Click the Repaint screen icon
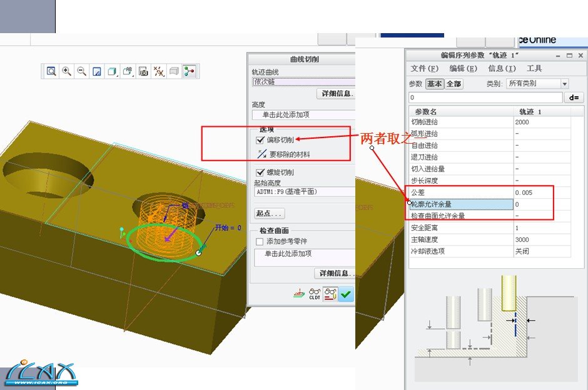This screenshot has height=390, width=588. pyautogui.click(x=97, y=71)
